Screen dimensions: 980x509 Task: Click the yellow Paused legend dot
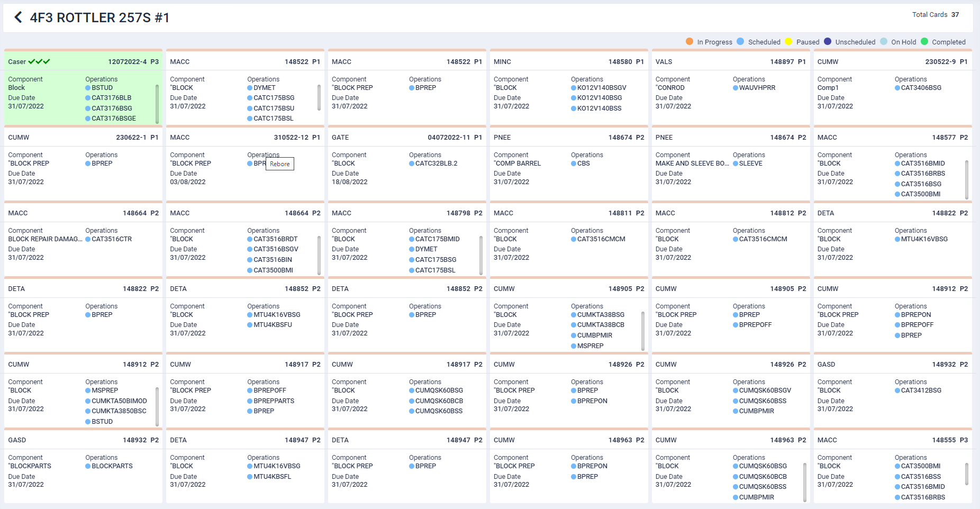click(x=788, y=42)
